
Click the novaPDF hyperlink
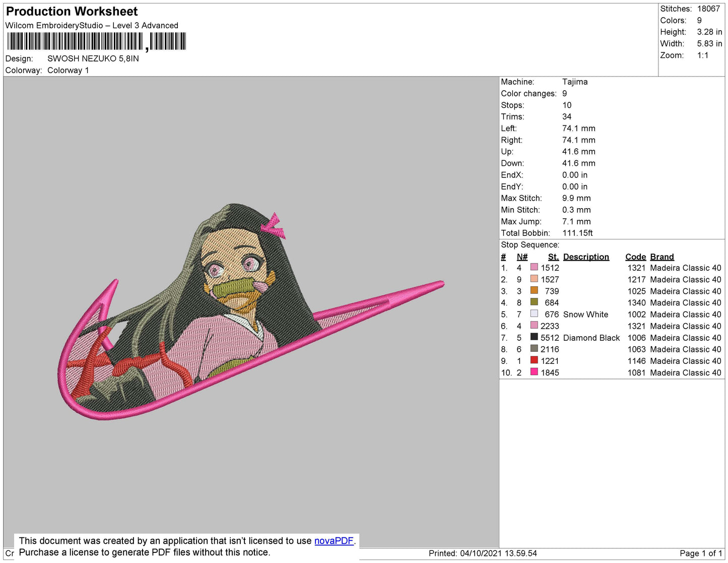pos(334,541)
